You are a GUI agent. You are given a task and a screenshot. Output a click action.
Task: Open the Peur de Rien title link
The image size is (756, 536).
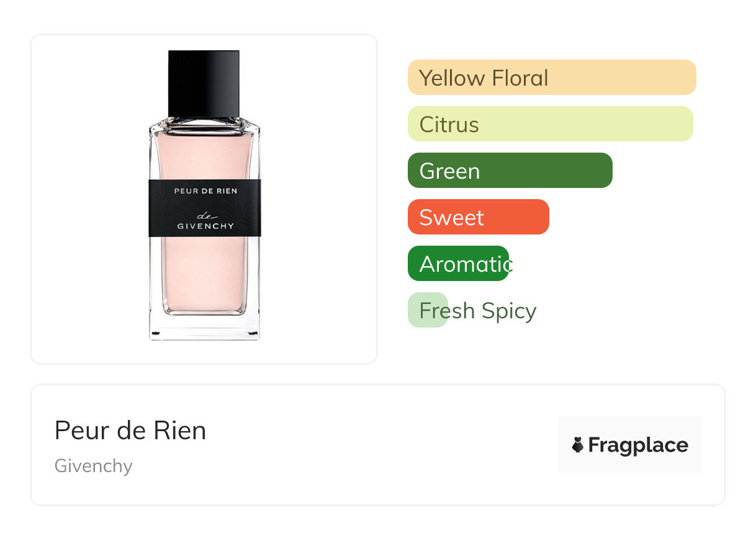point(130,431)
